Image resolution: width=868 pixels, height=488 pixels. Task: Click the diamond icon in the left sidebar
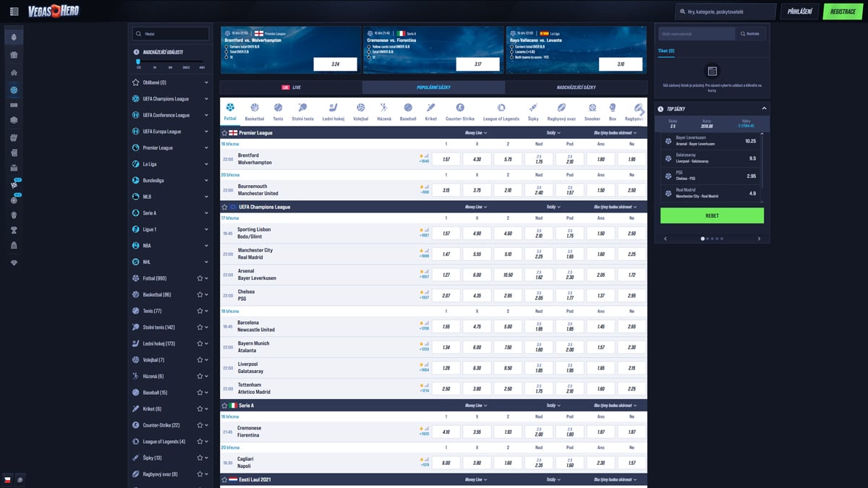[x=14, y=262]
